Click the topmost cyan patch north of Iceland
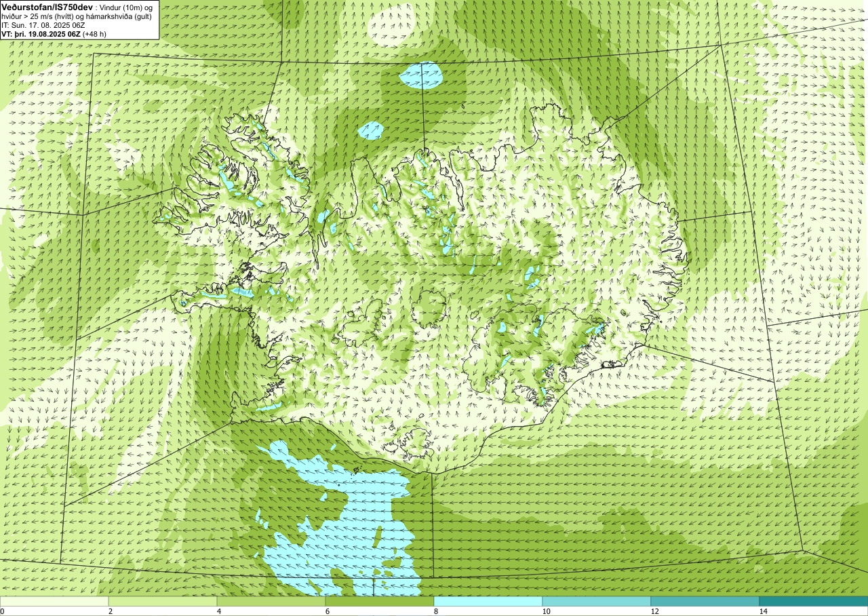This screenshot has height=616, width=868. 420,75
